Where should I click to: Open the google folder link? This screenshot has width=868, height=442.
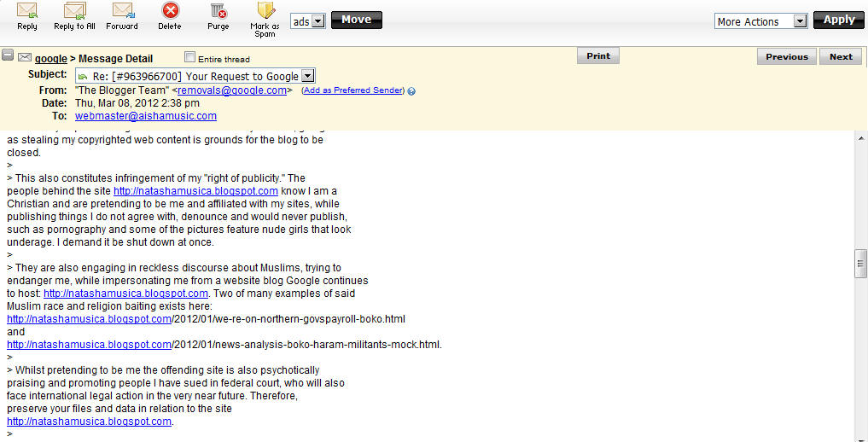(x=51, y=59)
